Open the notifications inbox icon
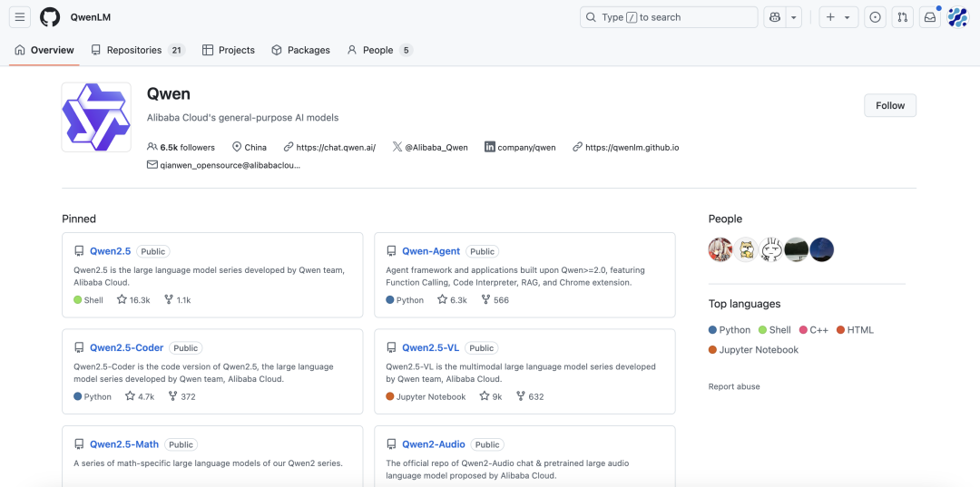This screenshot has height=487, width=980. [x=930, y=17]
